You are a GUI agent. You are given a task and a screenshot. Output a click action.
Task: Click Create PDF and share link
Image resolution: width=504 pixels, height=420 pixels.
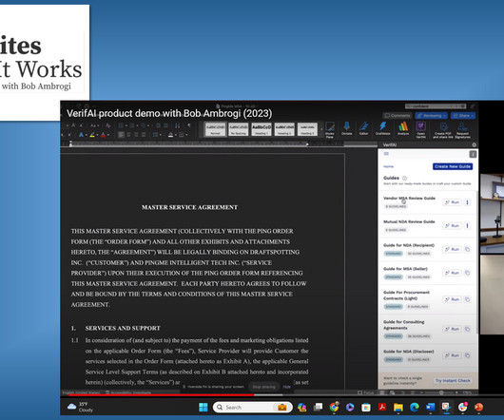pos(443,130)
